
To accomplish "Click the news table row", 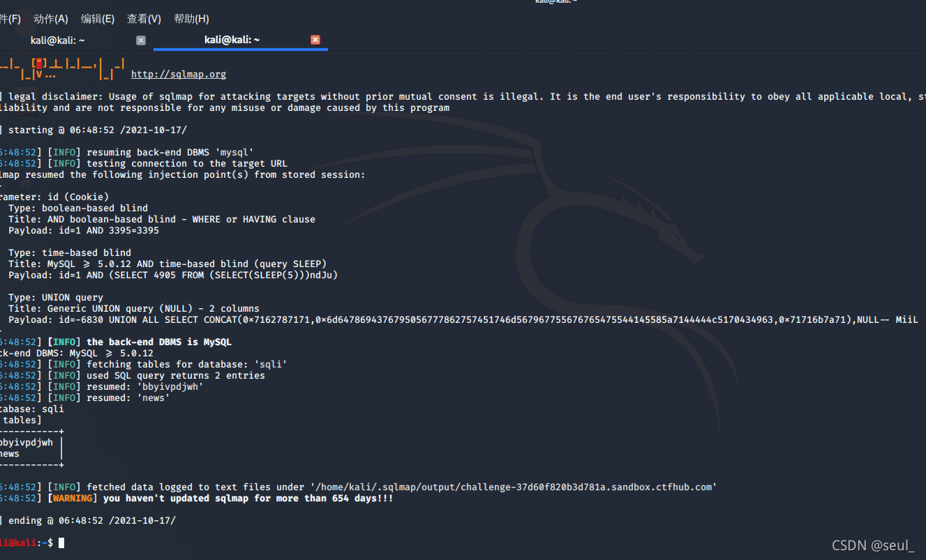I will [x=31, y=453].
